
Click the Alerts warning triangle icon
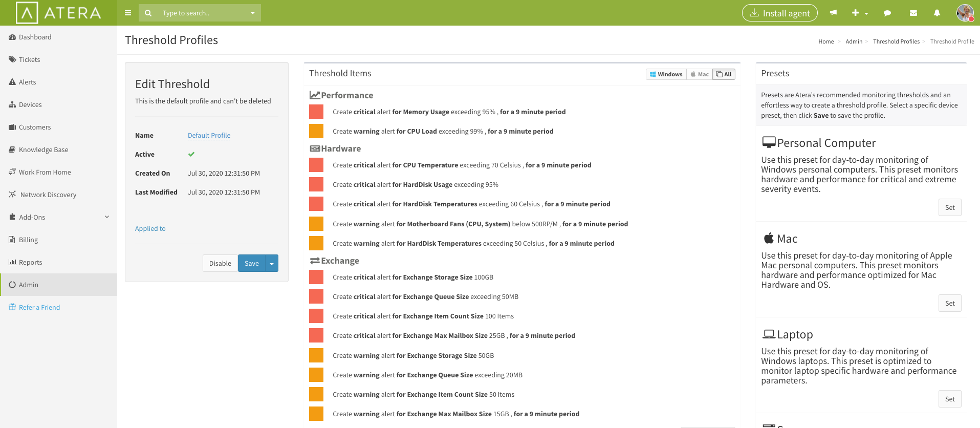coord(12,82)
